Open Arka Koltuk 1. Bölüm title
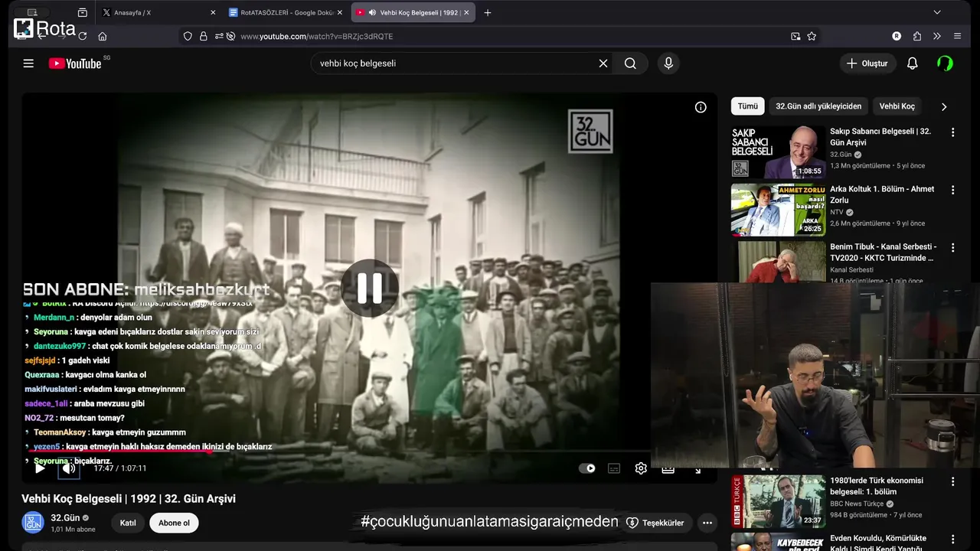 coord(882,194)
